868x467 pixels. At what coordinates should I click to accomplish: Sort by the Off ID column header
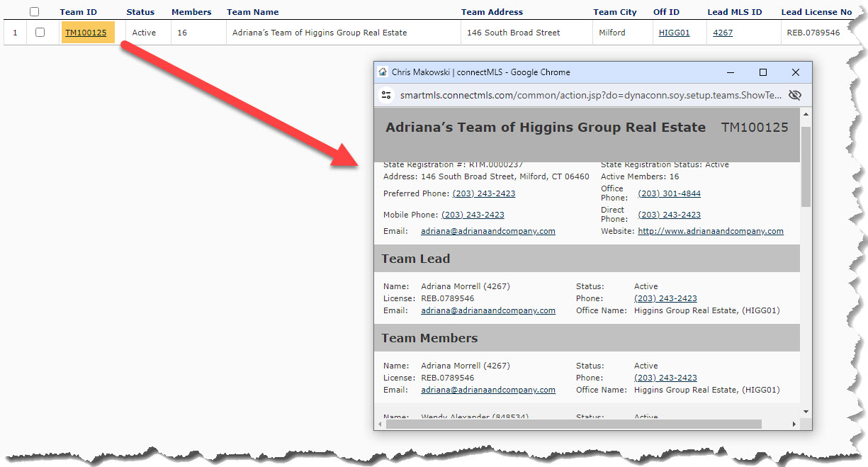(666, 12)
